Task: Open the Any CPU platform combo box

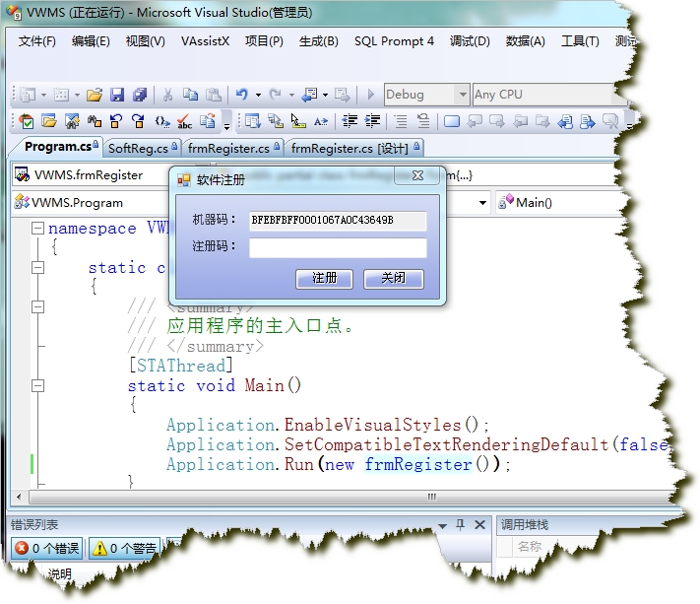Action: pos(549,95)
